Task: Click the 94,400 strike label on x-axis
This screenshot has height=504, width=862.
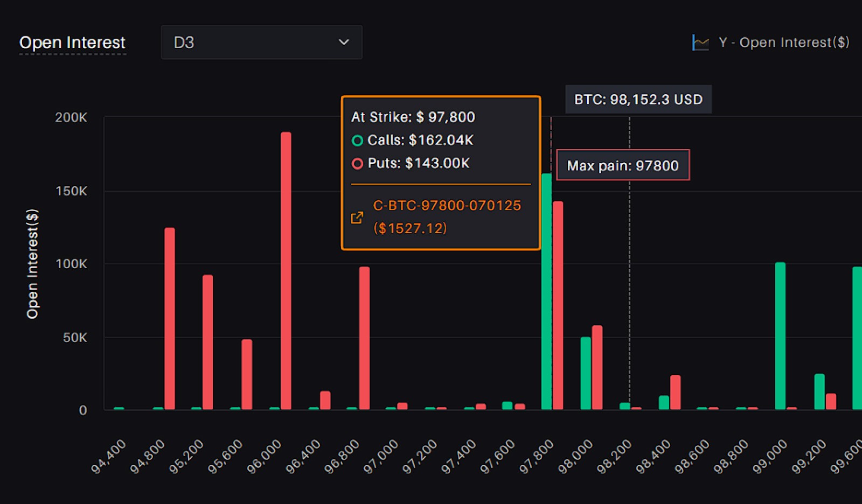Action: tap(108, 457)
